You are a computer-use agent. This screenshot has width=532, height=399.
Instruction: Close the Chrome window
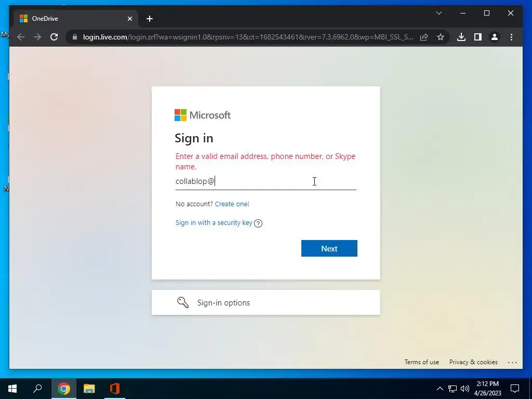(510, 13)
